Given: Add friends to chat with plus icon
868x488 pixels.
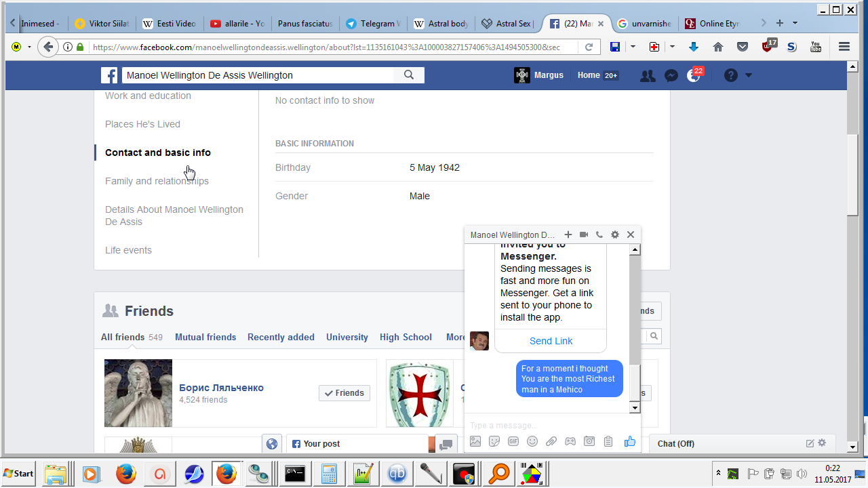Looking at the screenshot, I should click(568, 235).
